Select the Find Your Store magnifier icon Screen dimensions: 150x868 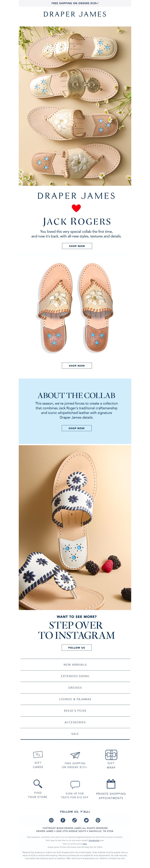[x=38, y=783]
